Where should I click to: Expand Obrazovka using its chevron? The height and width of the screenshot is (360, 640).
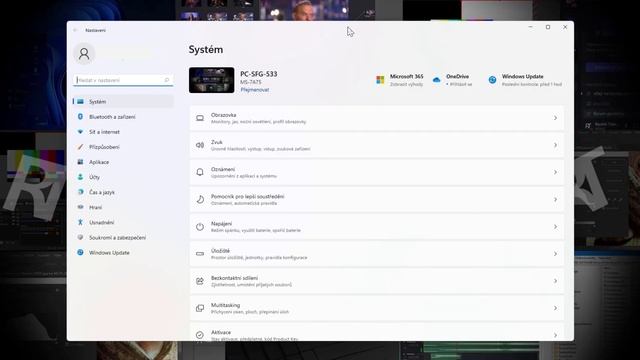pos(555,118)
